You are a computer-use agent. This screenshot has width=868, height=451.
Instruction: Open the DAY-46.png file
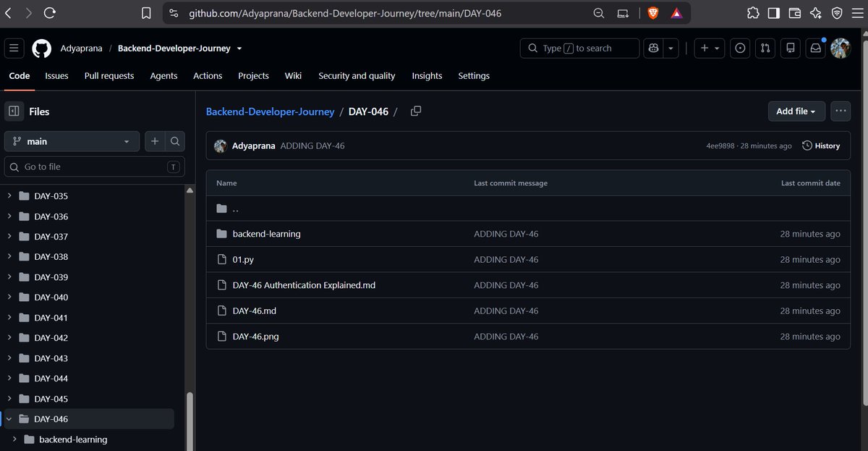coord(255,337)
